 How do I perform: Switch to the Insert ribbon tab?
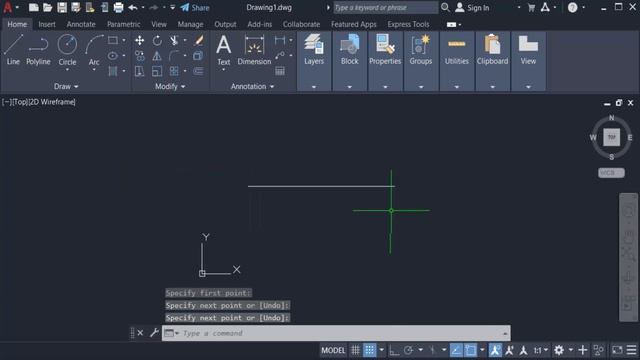(47, 24)
